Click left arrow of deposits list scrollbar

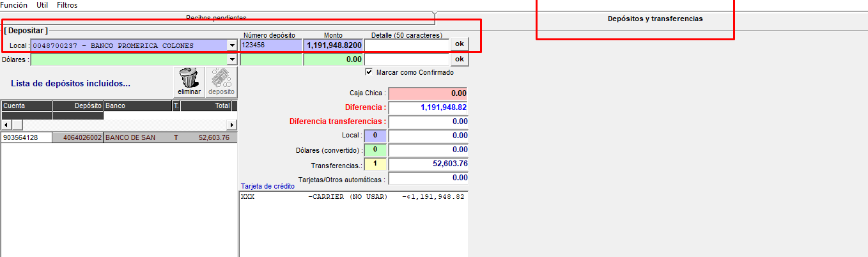pyautogui.click(x=6, y=125)
